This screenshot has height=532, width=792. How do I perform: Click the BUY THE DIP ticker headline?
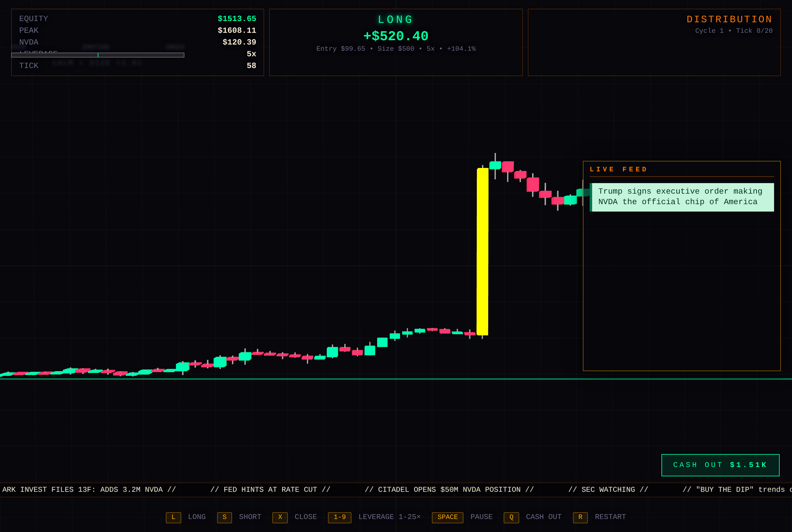(x=737, y=490)
